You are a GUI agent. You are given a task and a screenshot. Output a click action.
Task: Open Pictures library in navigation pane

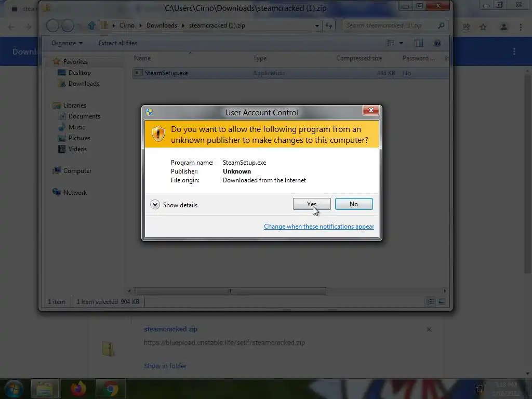coord(79,138)
